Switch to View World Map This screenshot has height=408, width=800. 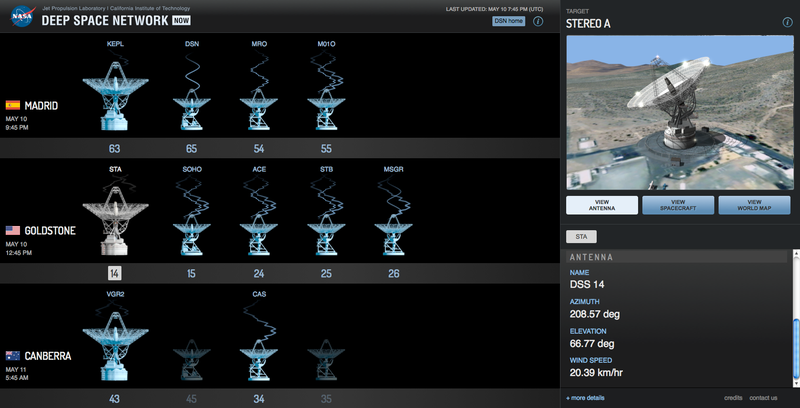tap(754, 205)
